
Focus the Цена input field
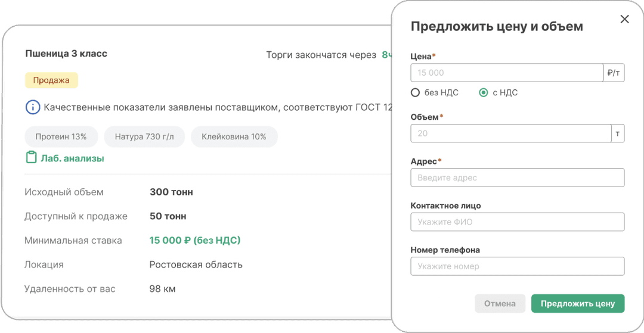pos(506,73)
